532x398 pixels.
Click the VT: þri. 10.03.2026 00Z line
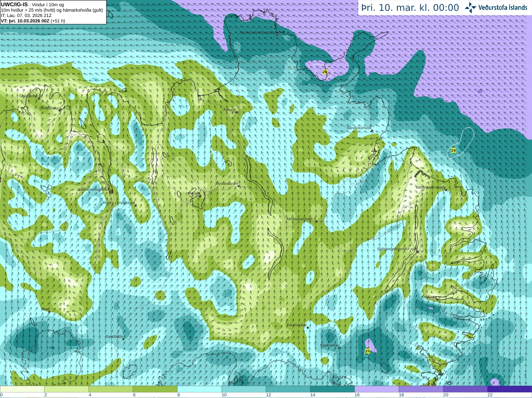[33, 21]
